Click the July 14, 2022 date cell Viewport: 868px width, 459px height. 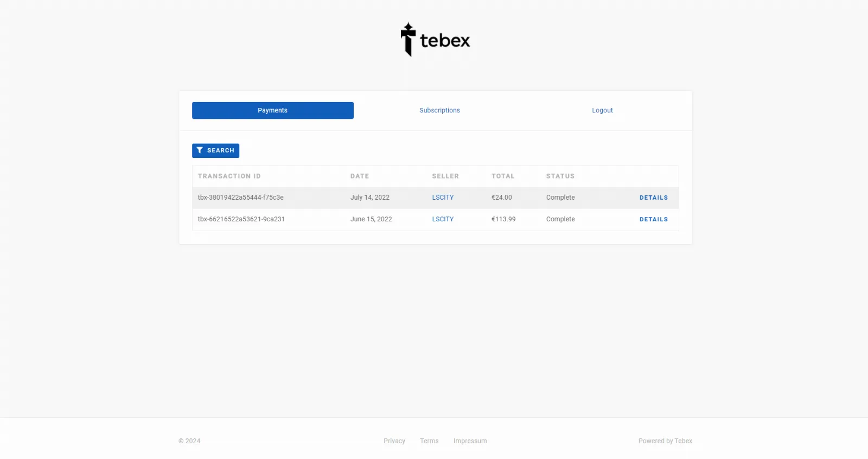point(370,197)
